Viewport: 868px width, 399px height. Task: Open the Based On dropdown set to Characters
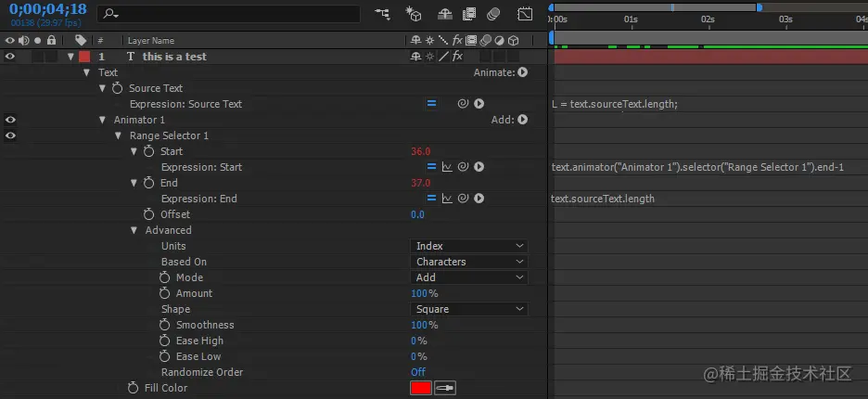point(469,262)
